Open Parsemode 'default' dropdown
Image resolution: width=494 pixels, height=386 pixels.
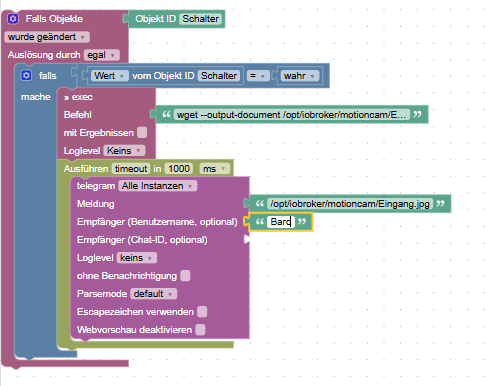click(x=153, y=294)
